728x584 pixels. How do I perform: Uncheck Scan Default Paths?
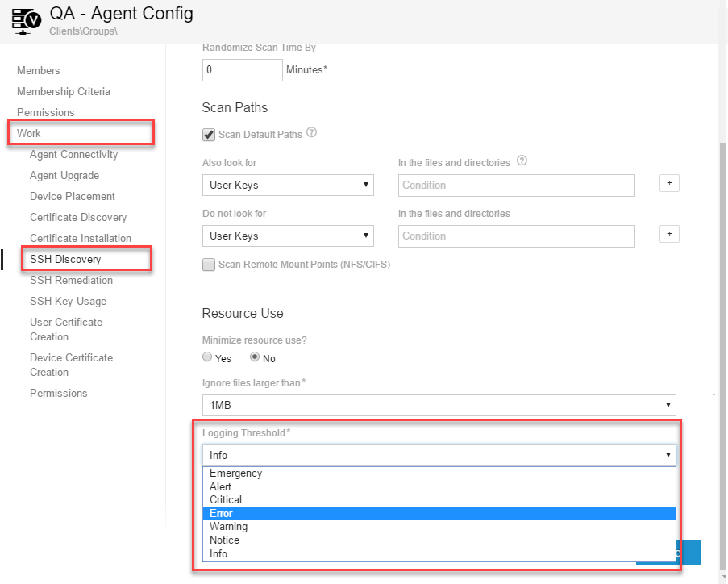pos(208,135)
